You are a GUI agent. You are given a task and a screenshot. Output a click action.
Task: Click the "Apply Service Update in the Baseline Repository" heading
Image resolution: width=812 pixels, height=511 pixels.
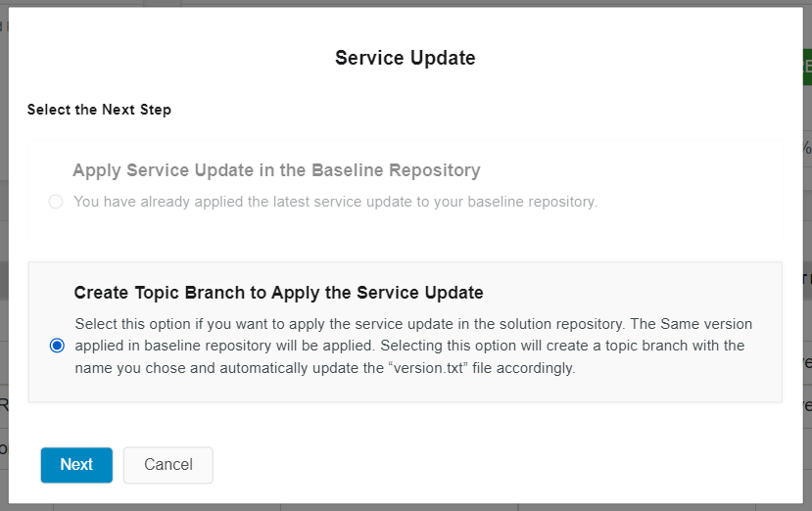click(x=276, y=170)
